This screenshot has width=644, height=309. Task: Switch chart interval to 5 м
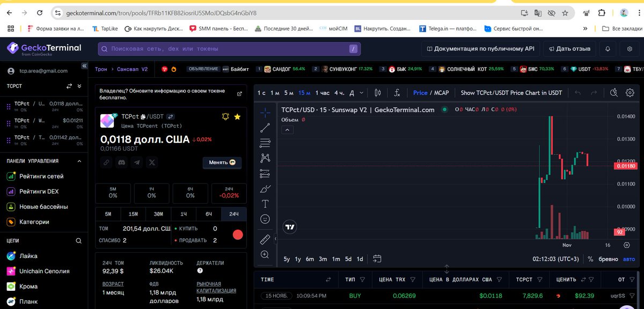point(289,93)
